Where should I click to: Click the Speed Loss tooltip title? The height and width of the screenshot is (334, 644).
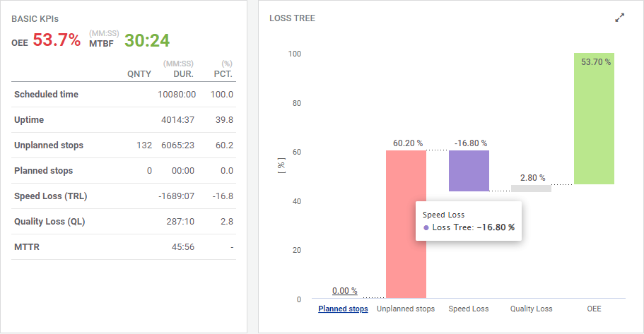[443, 215]
